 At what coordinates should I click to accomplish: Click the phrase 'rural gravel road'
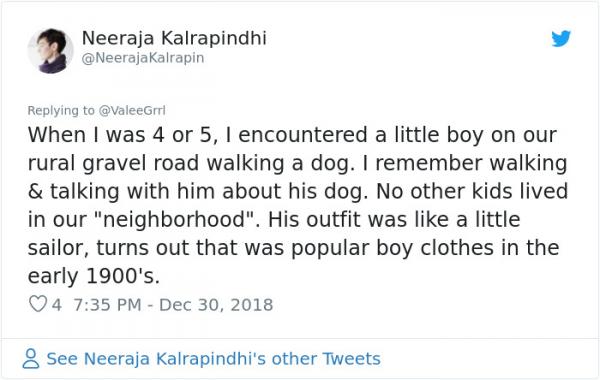pos(113,163)
